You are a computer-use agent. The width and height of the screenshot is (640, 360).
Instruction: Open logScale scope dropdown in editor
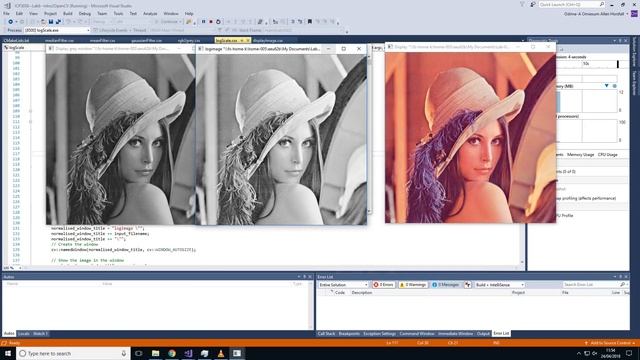pyautogui.click(x=25, y=48)
